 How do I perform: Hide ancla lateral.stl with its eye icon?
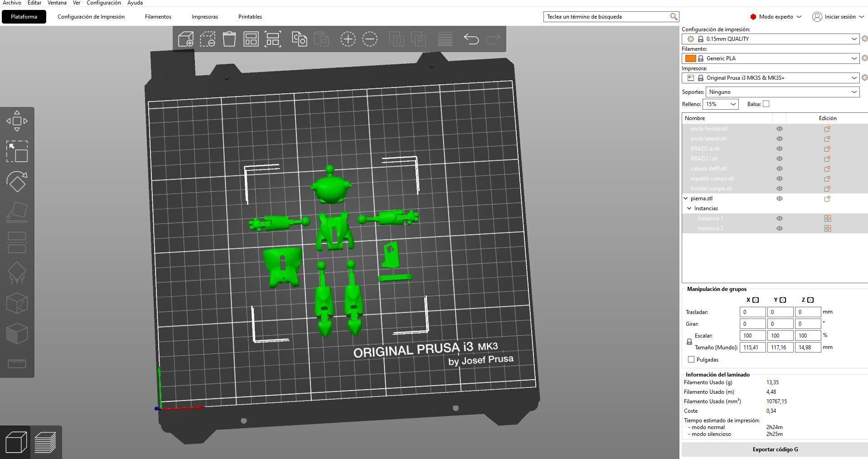(780, 139)
